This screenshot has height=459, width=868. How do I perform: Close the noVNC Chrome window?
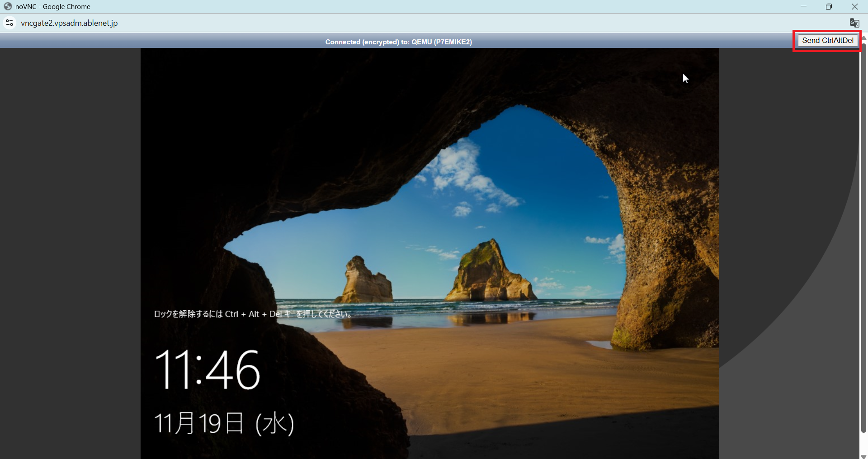click(854, 6)
